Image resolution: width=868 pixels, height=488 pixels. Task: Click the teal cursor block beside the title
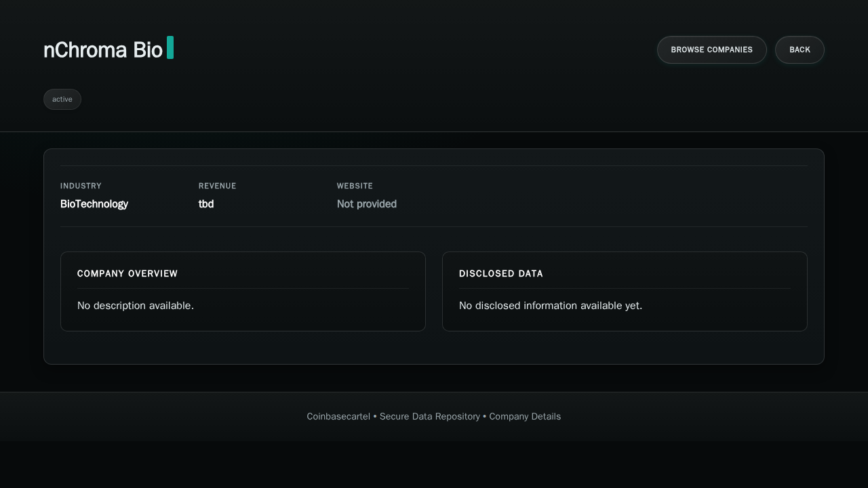(x=170, y=47)
